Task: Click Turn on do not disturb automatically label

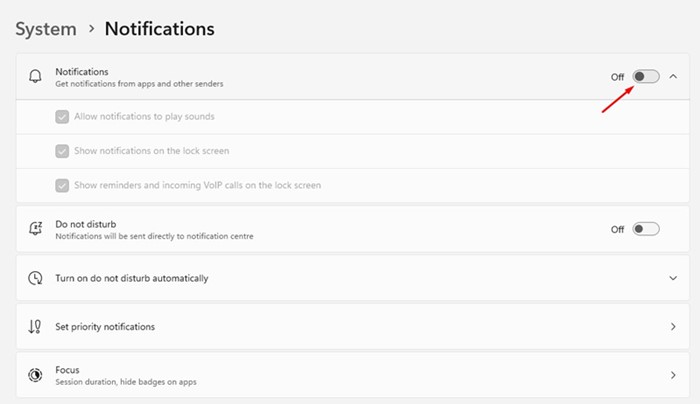Action: (132, 278)
